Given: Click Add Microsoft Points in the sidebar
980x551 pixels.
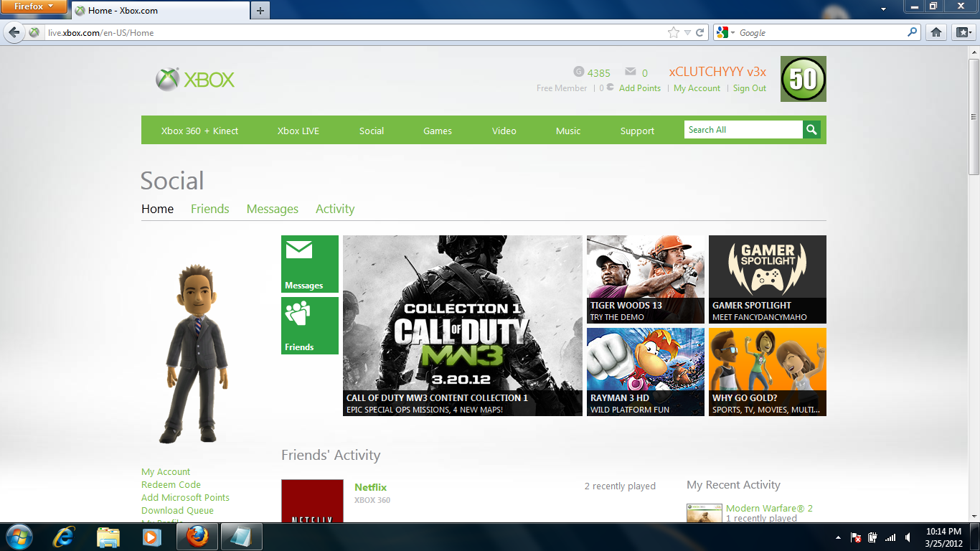Looking at the screenshot, I should coord(185,498).
